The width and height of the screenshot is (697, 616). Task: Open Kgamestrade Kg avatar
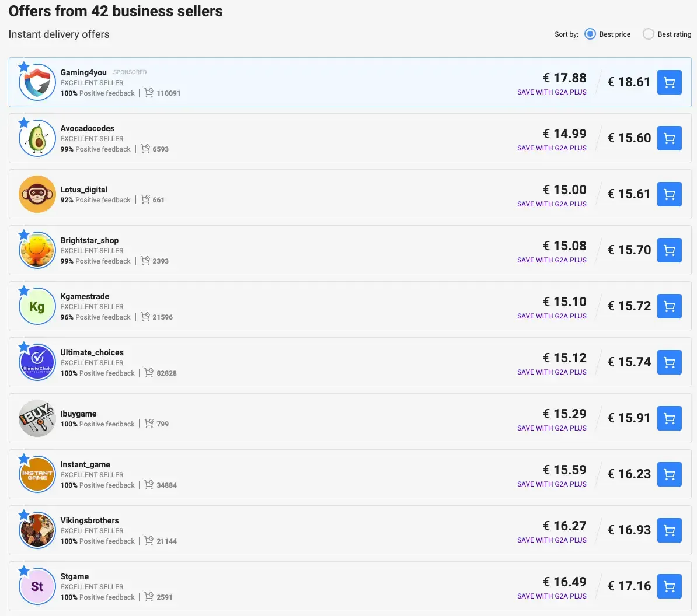pyautogui.click(x=37, y=306)
